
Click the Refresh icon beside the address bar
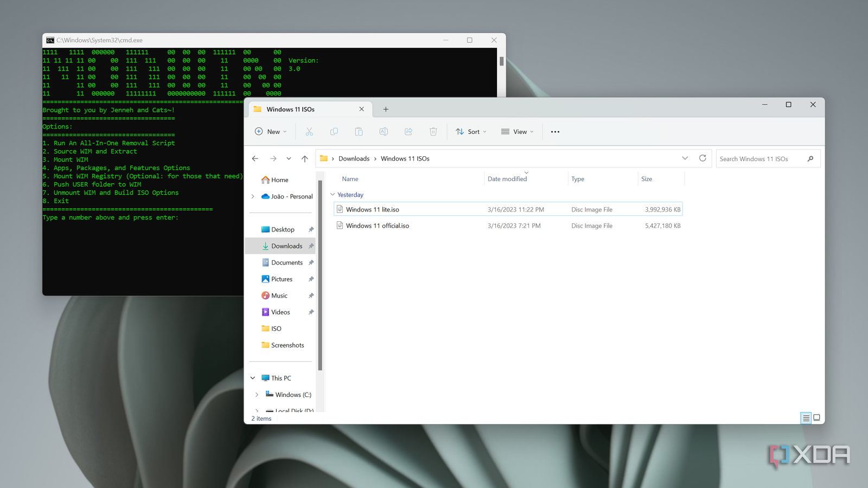pos(703,158)
